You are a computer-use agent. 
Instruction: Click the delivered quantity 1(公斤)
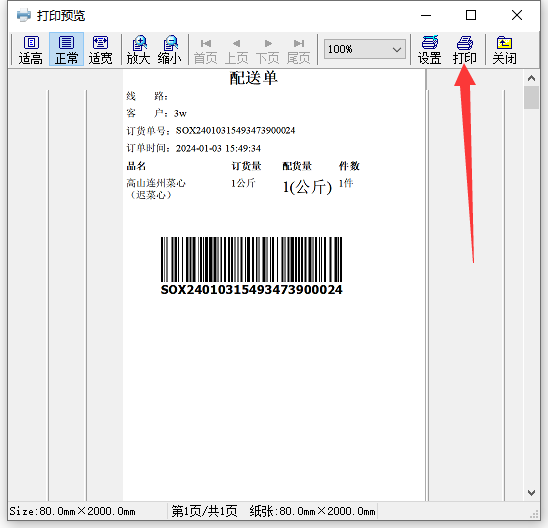tap(307, 187)
